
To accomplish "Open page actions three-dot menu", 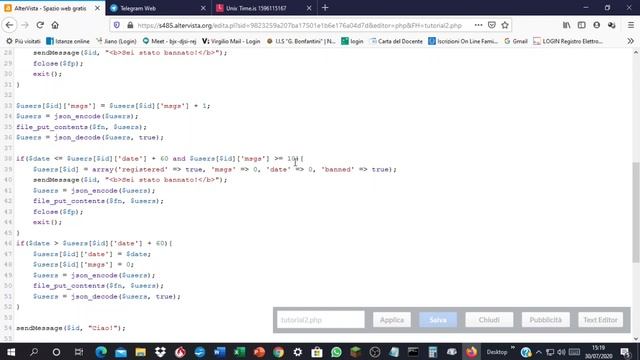I will coord(478,25).
